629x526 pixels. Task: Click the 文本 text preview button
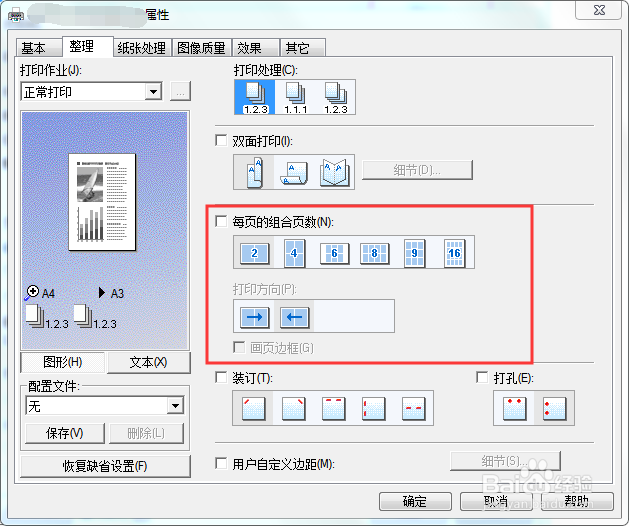[x=148, y=362]
